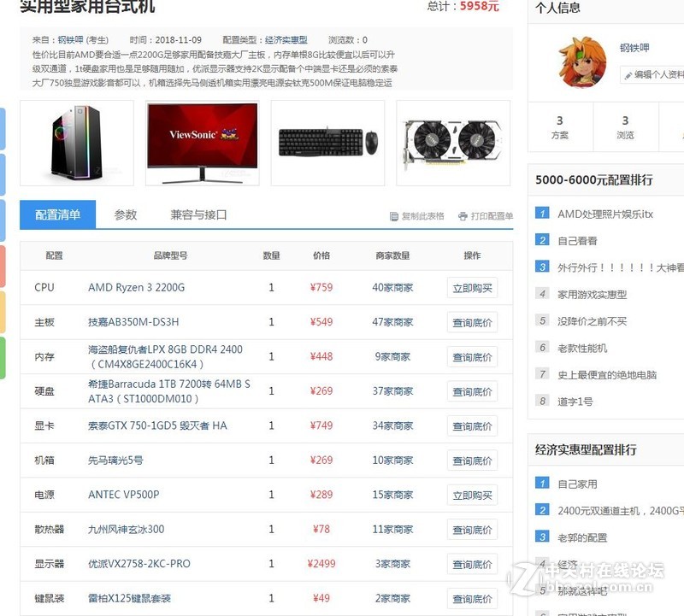Open 雷柏X125键鼠套装 product link
The image size is (684, 616).
coord(129,598)
